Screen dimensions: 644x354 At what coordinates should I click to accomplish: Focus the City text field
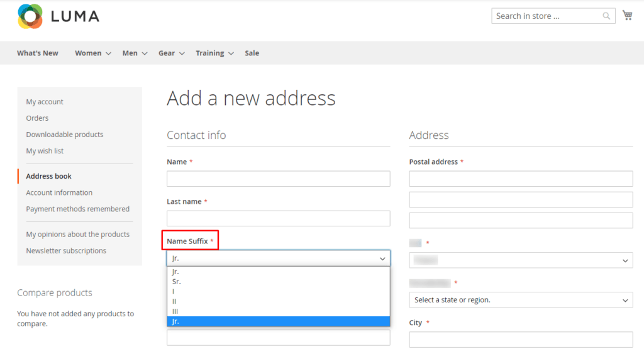(x=521, y=340)
